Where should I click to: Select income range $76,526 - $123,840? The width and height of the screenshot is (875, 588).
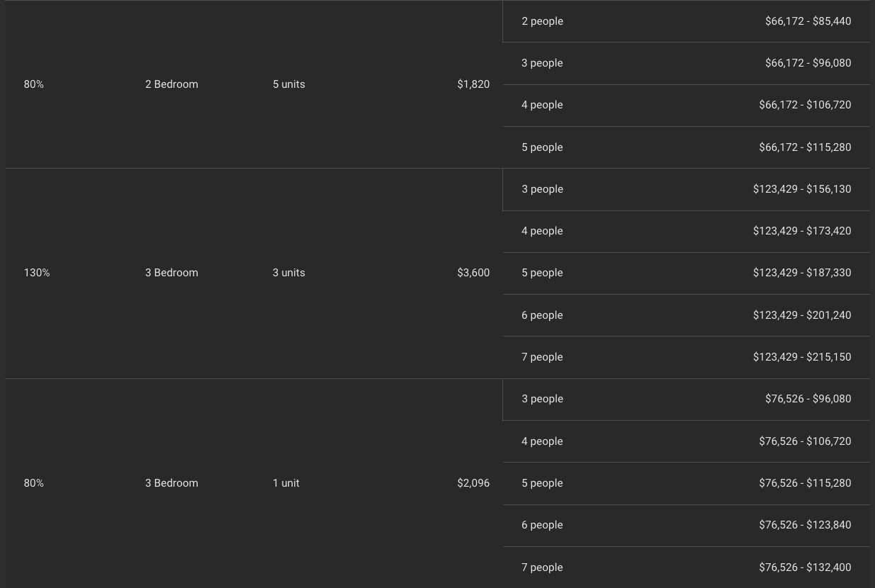805,525
